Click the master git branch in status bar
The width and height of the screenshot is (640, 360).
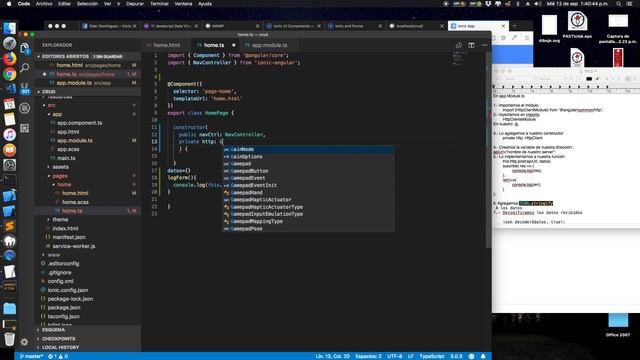click(x=31, y=356)
